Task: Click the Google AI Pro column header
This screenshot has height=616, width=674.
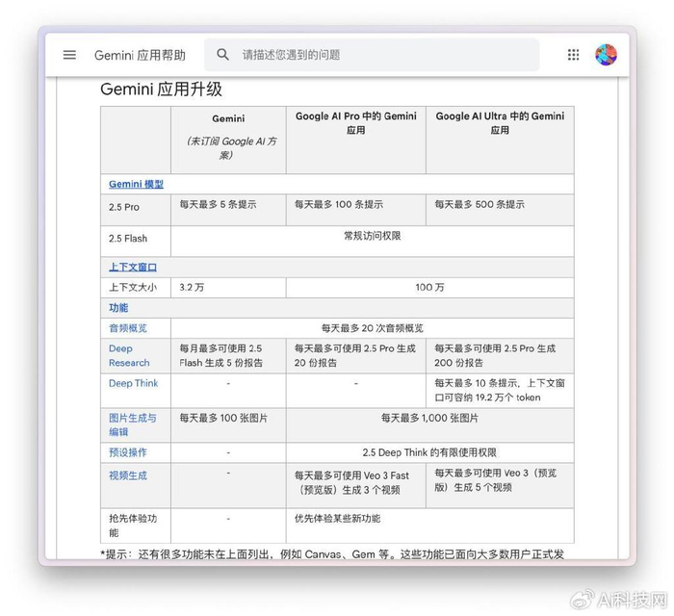Action: click(356, 140)
